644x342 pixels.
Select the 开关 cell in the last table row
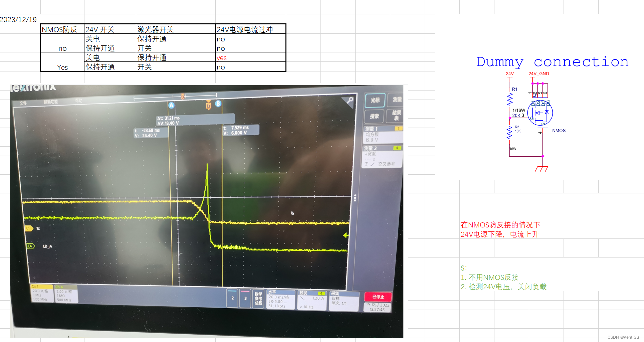tap(176, 67)
